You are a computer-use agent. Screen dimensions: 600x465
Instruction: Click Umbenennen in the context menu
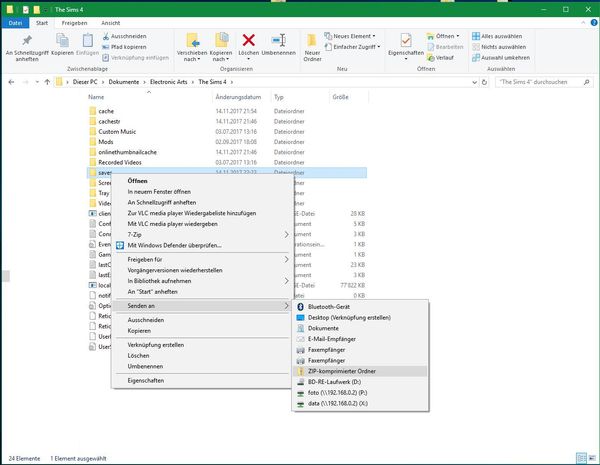(x=202, y=366)
